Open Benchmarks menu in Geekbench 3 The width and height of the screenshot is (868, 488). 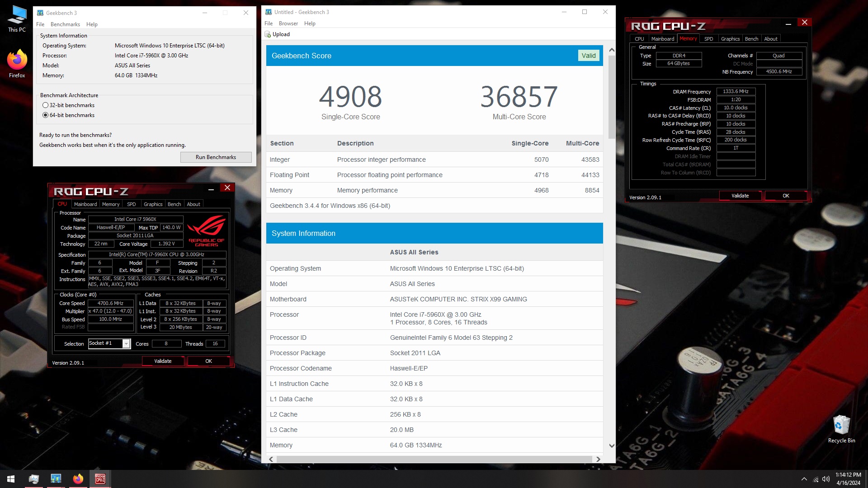tap(65, 24)
